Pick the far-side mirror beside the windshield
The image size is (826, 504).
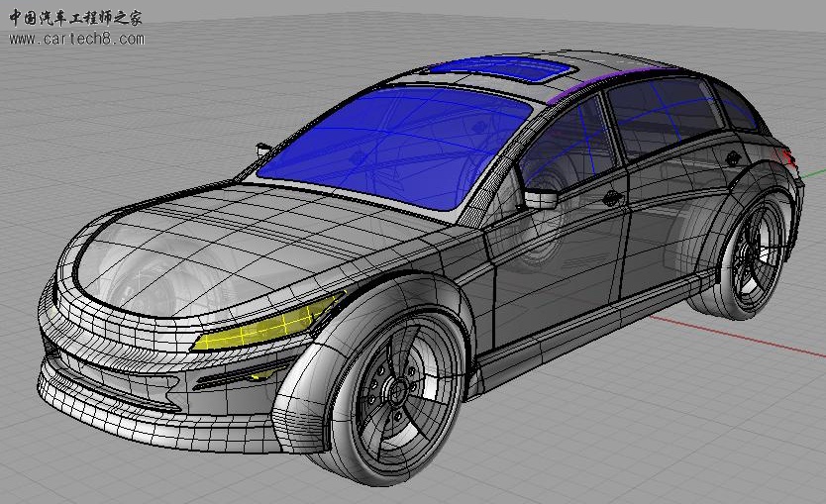(263, 150)
